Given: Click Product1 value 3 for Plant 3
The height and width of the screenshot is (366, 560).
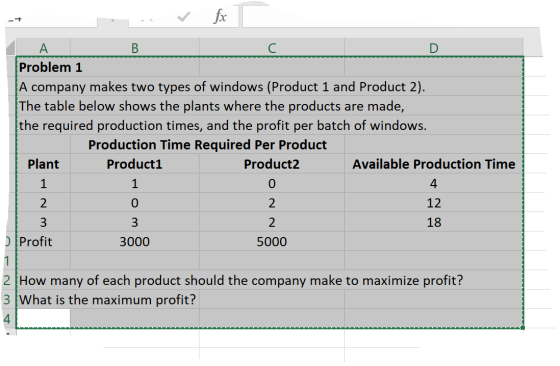Looking at the screenshot, I should (135, 222).
